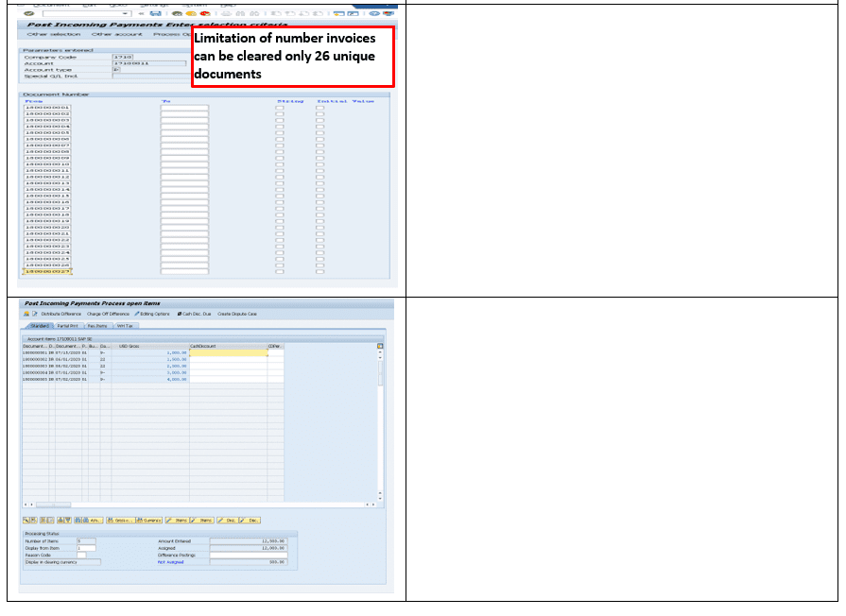Switch to the Res.Items tab
The height and width of the screenshot is (616, 846).
pos(97,325)
